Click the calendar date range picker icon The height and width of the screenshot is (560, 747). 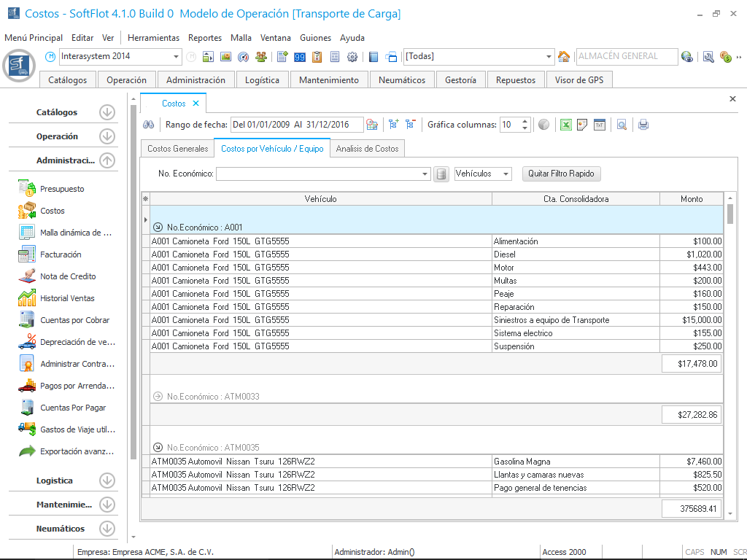[x=372, y=125]
